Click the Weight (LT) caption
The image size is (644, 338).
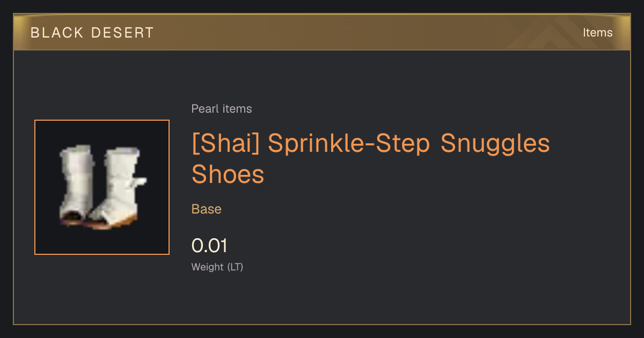217,267
